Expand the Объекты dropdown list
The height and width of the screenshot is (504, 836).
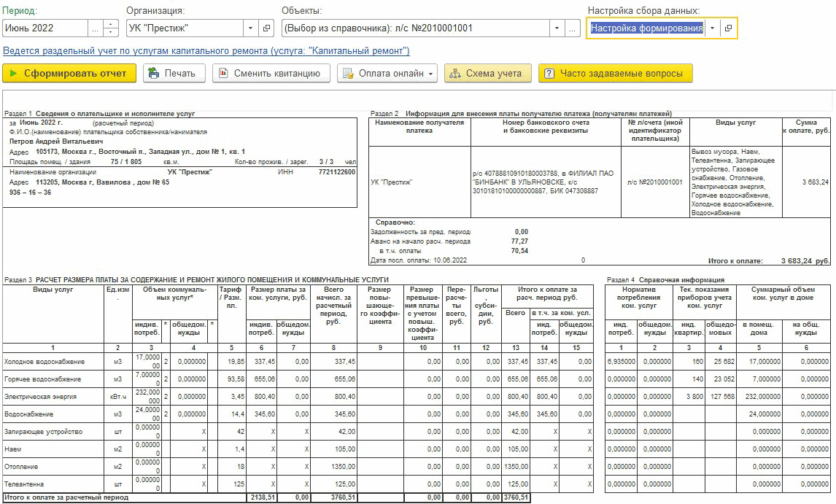(x=557, y=28)
